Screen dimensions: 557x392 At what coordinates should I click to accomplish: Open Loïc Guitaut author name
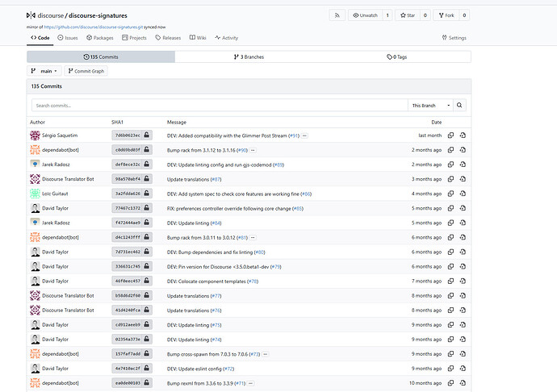click(55, 194)
